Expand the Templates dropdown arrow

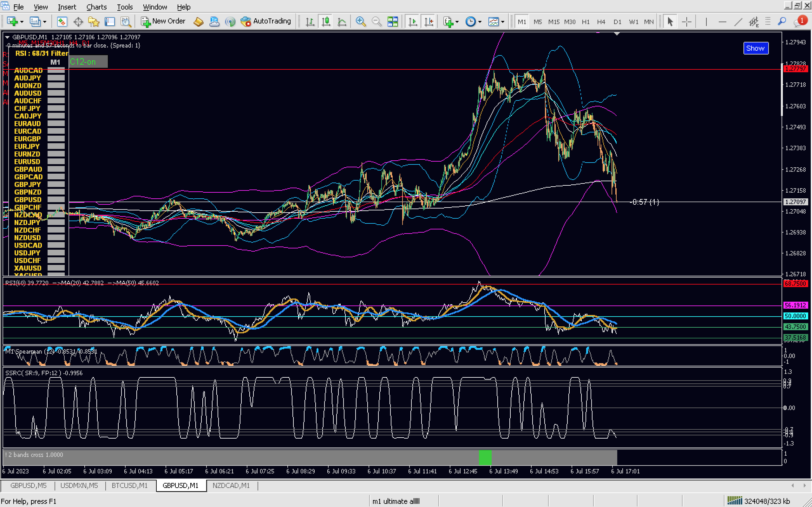pos(503,22)
